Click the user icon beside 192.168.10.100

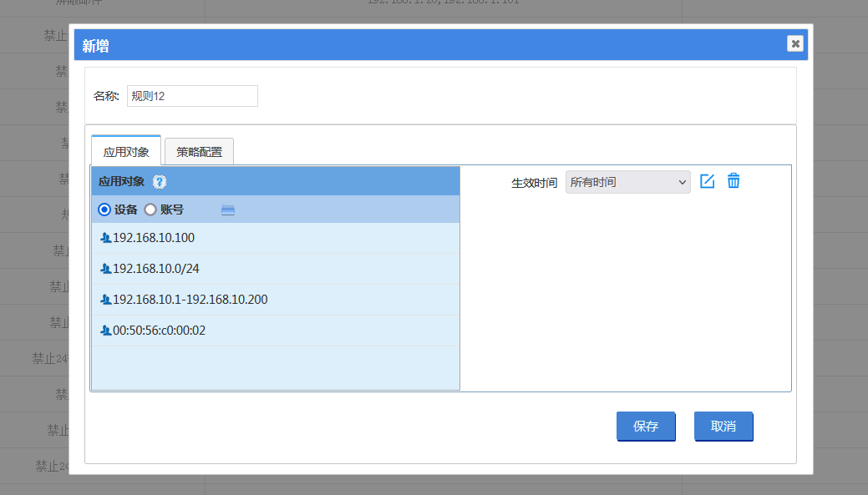click(x=105, y=238)
